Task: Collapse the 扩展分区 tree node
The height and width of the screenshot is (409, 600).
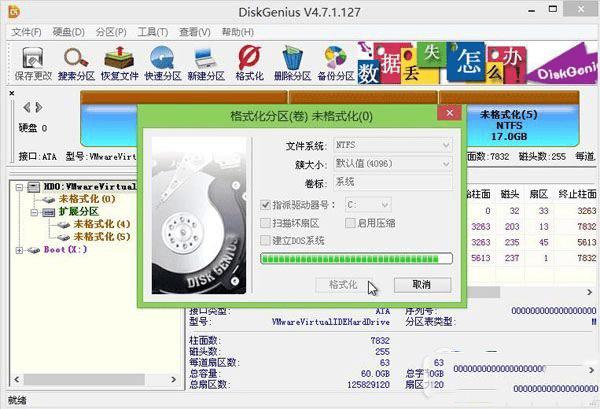Action: pyautogui.click(x=34, y=212)
